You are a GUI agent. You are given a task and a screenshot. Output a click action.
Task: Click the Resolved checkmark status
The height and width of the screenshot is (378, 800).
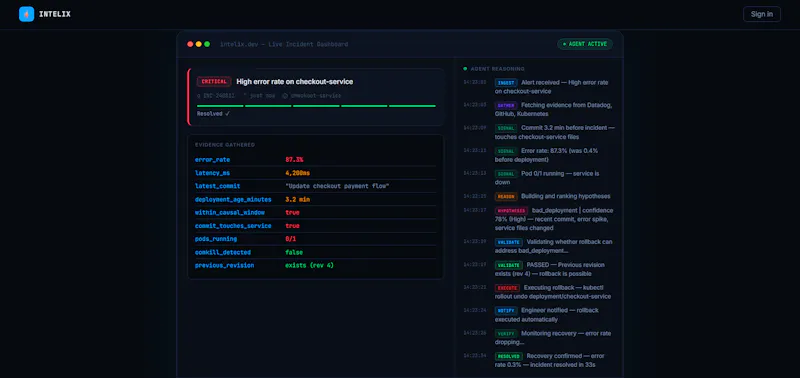[x=213, y=114]
